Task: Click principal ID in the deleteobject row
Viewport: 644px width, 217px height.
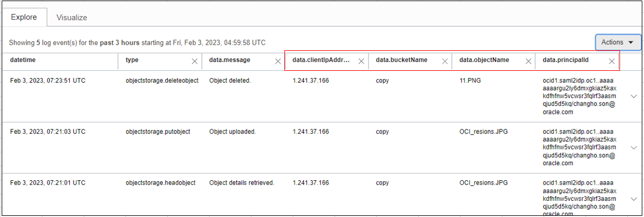Action: (x=579, y=96)
